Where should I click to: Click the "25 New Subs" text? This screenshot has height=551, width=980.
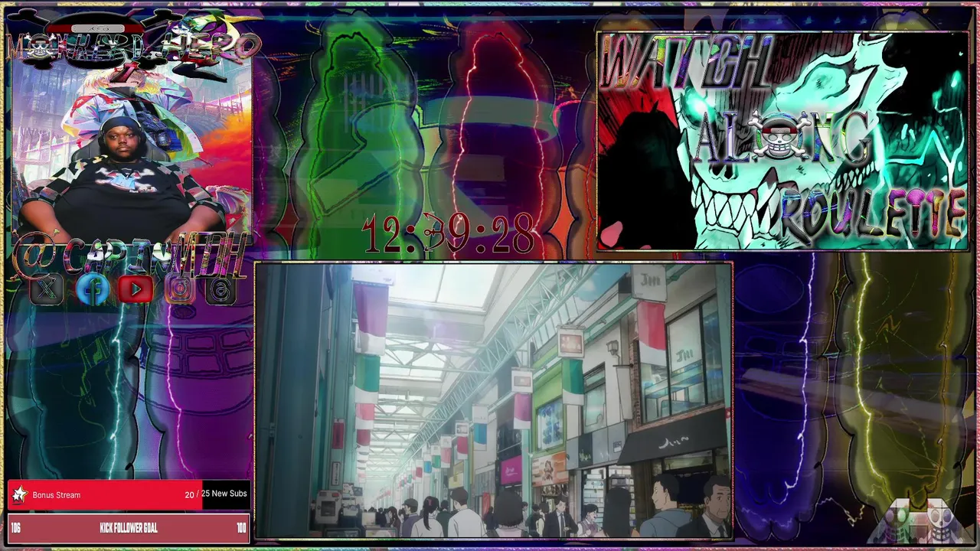pos(224,494)
